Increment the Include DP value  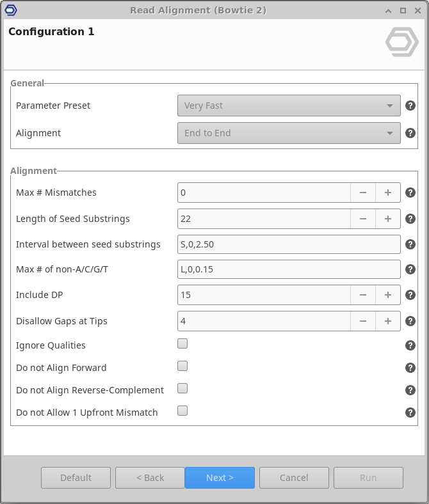(x=387, y=295)
